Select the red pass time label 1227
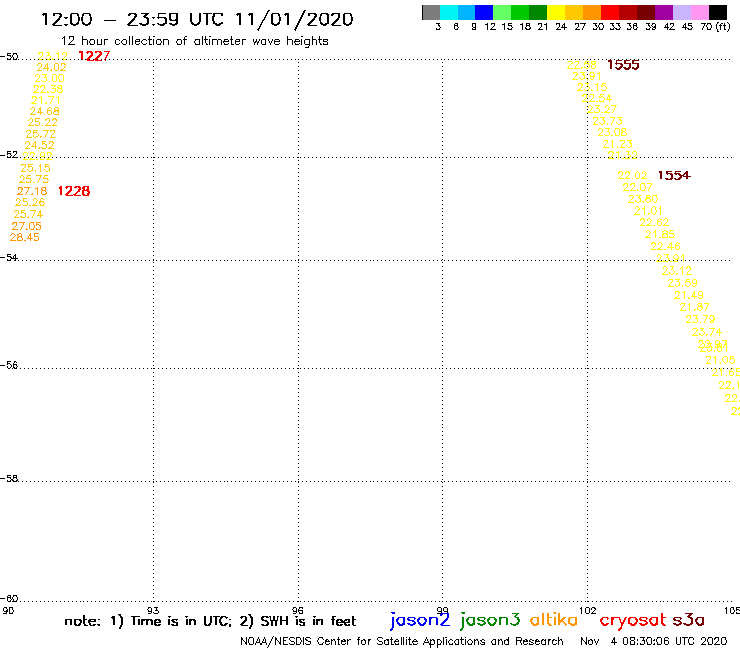 pos(94,56)
